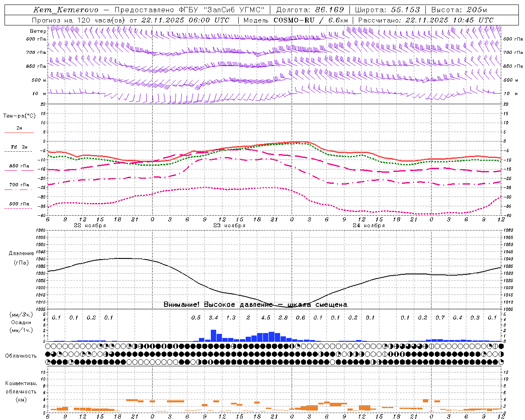Select the "Долгота: 86.169" header text
525x420 pixels.
point(310,10)
